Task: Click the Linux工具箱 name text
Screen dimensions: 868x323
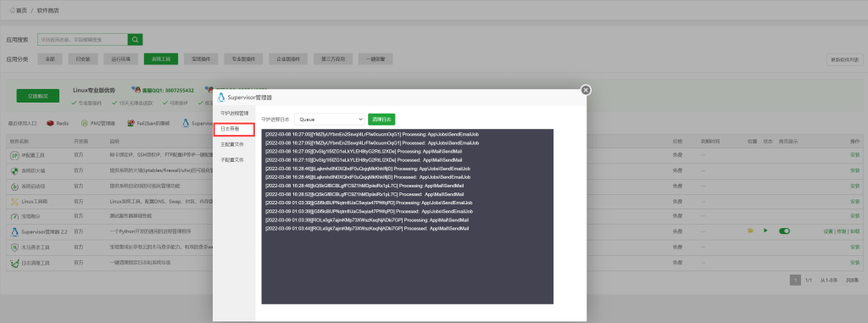Action: coord(34,201)
